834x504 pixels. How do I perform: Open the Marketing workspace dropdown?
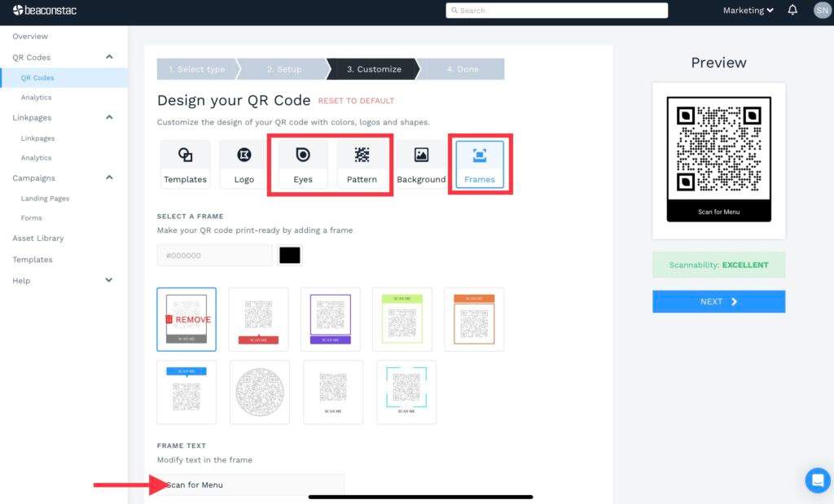click(747, 11)
